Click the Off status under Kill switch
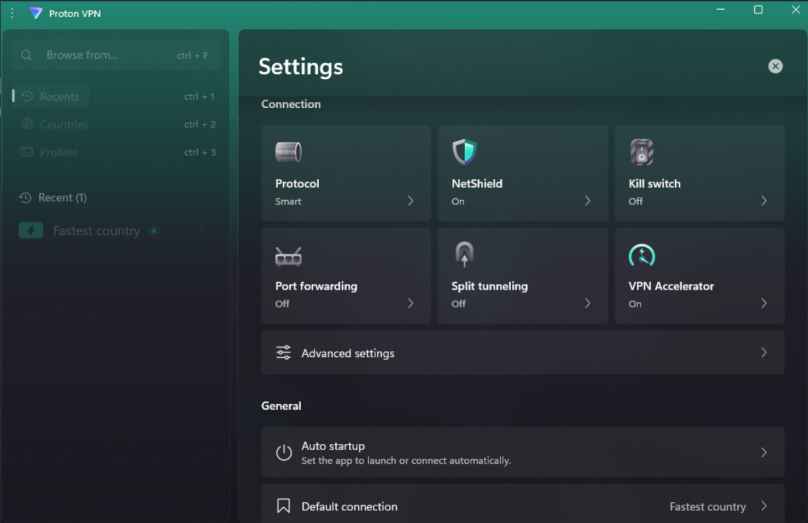 635,201
